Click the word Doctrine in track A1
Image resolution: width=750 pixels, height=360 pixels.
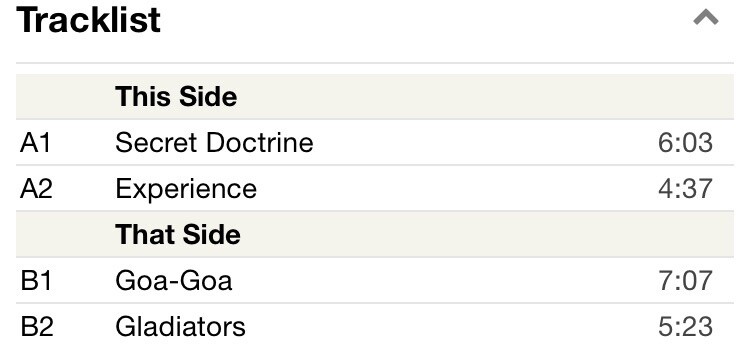coord(260,142)
